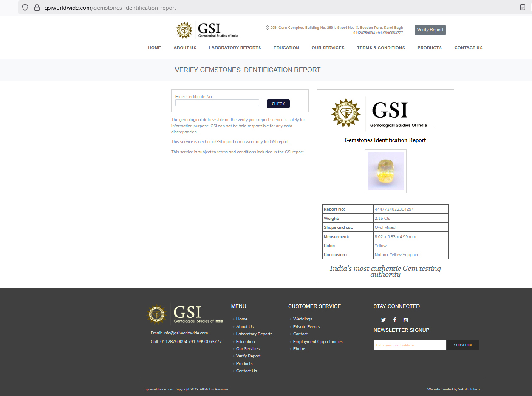Click the padlock site security icon

click(x=37, y=7)
